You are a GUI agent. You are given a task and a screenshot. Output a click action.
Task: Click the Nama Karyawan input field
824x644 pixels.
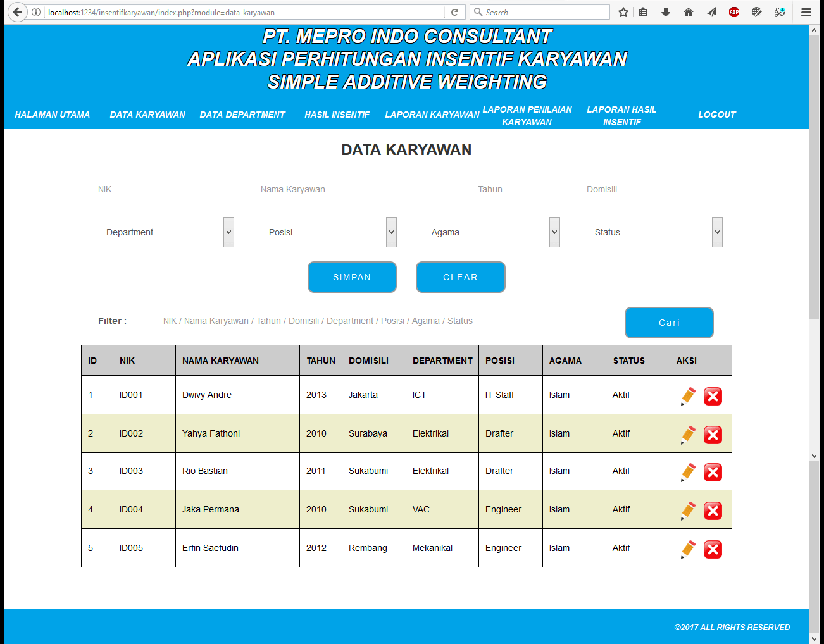(329, 189)
